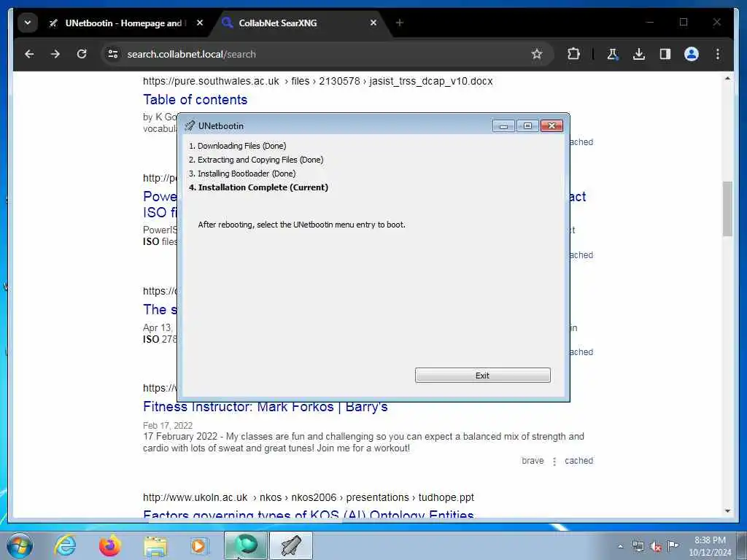The width and height of the screenshot is (747, 560).
Task: Open Windows Media Player from taskbar
Action: click(x=198, y=546)
